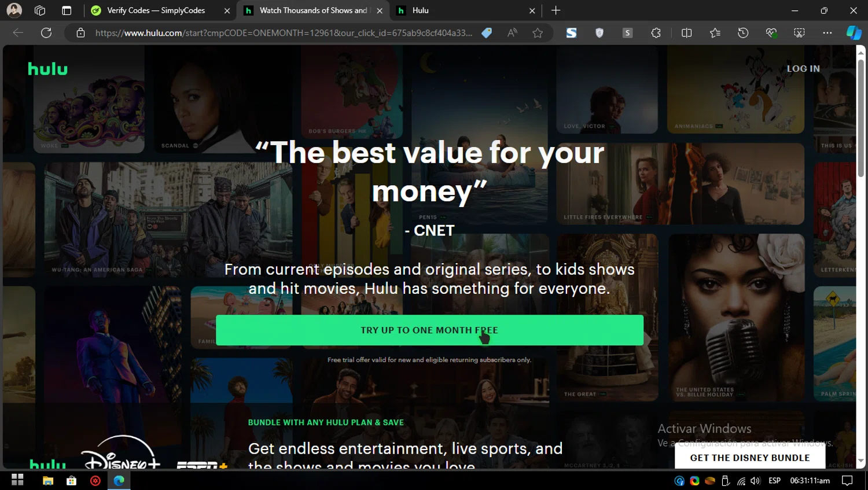Open the volume speaker tray icon
Image resolution: width=868 pixels, height=490 pixels.
[x=755, y=481]
